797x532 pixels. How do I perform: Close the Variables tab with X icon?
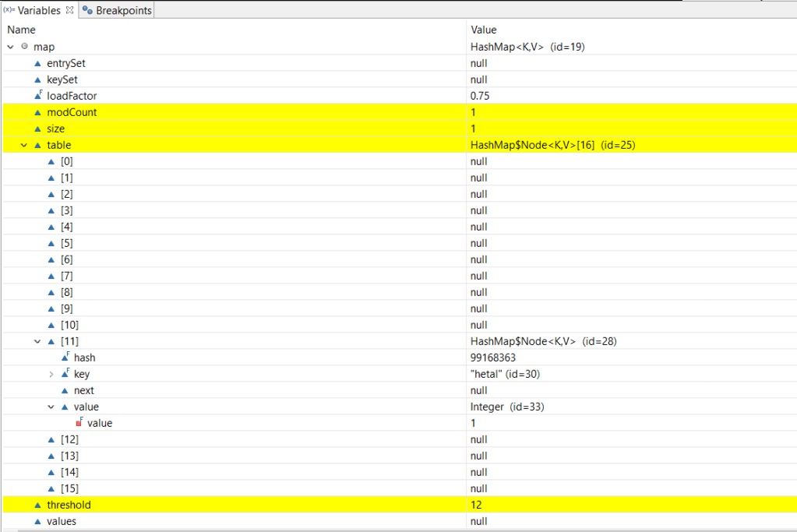coord(69,10)
